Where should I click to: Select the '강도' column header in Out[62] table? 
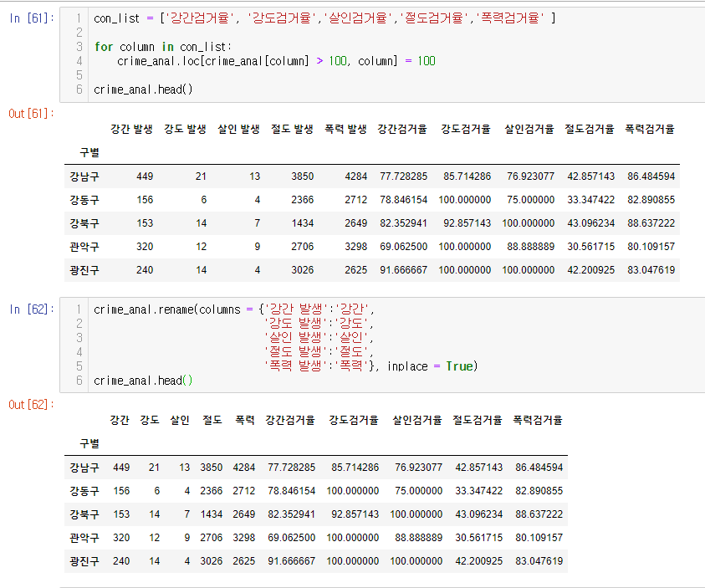point(150,421)
